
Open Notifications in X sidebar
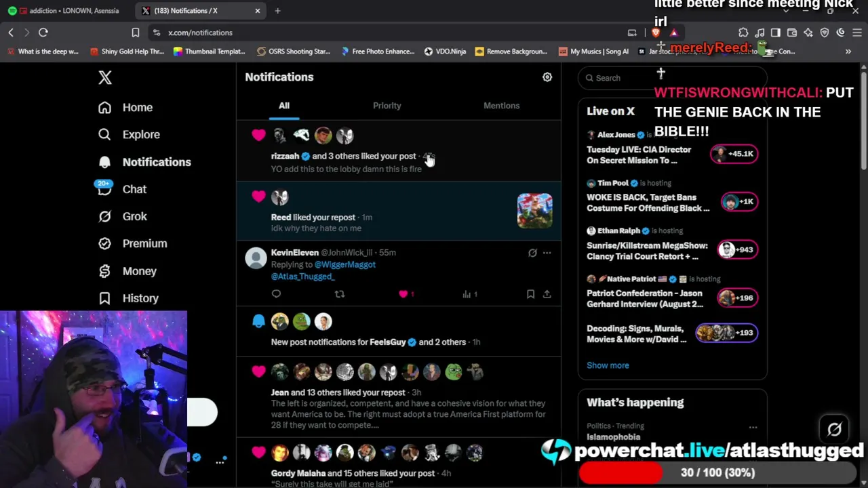coord(144,162)
